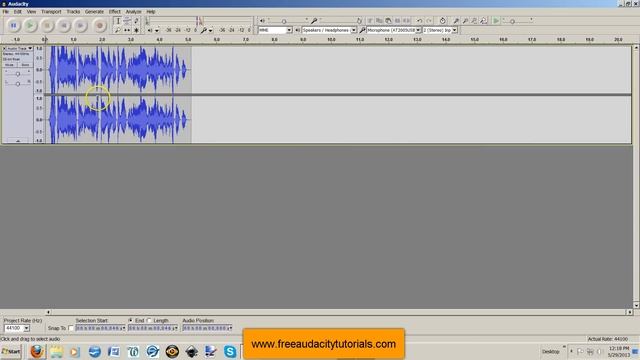Viewport: 640px width, 360px height.
Task: Click the Pause transport button
Action: (13, 26)
